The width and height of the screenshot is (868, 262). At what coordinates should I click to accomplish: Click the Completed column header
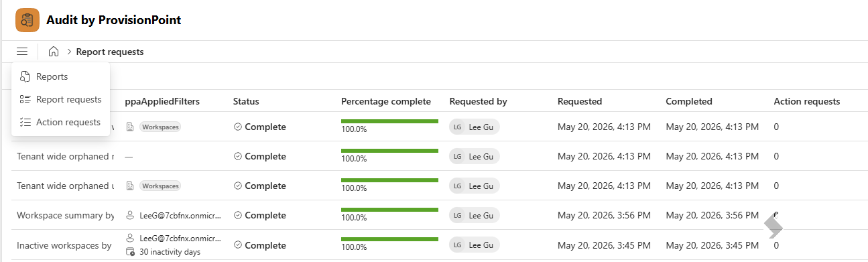click(x=689, y=101)
